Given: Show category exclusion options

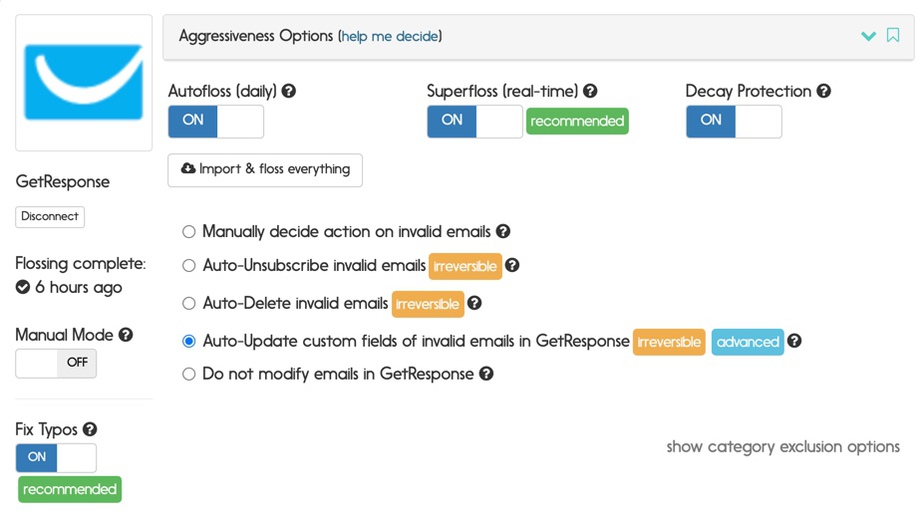Looking at the screenshot, I should pyautogui.click(x=783, y=447).
